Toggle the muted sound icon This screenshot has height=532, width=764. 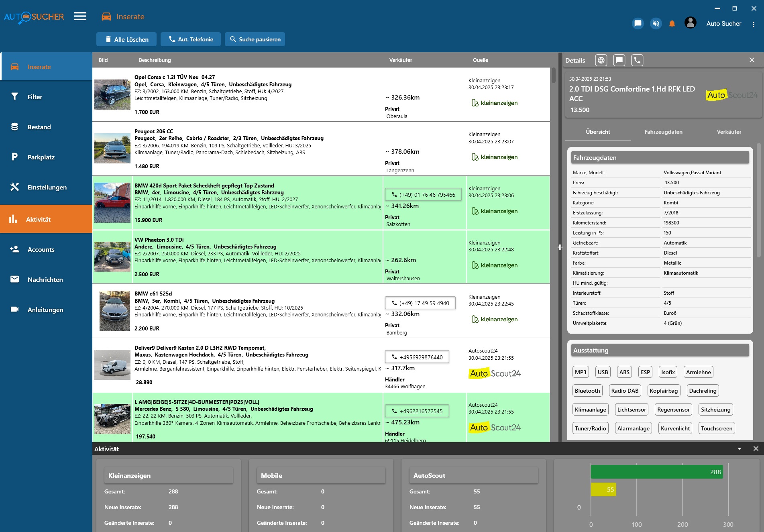pos(656,23)
